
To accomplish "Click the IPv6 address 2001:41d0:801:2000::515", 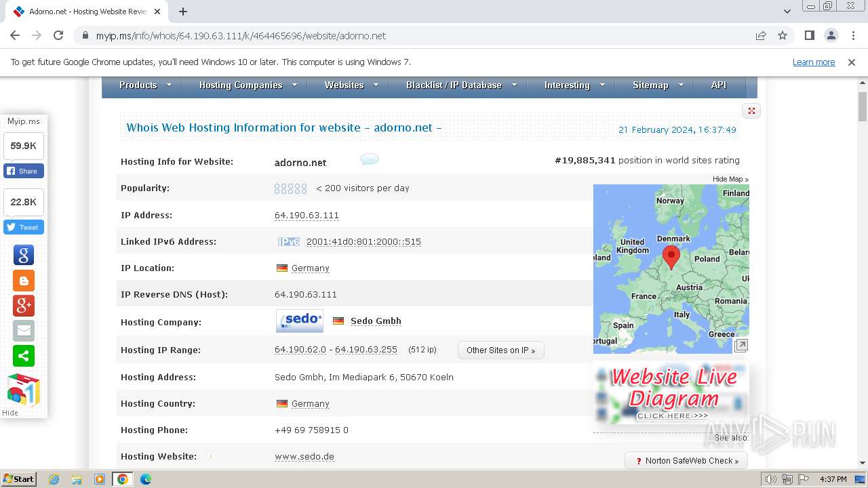I will (363, 242).
